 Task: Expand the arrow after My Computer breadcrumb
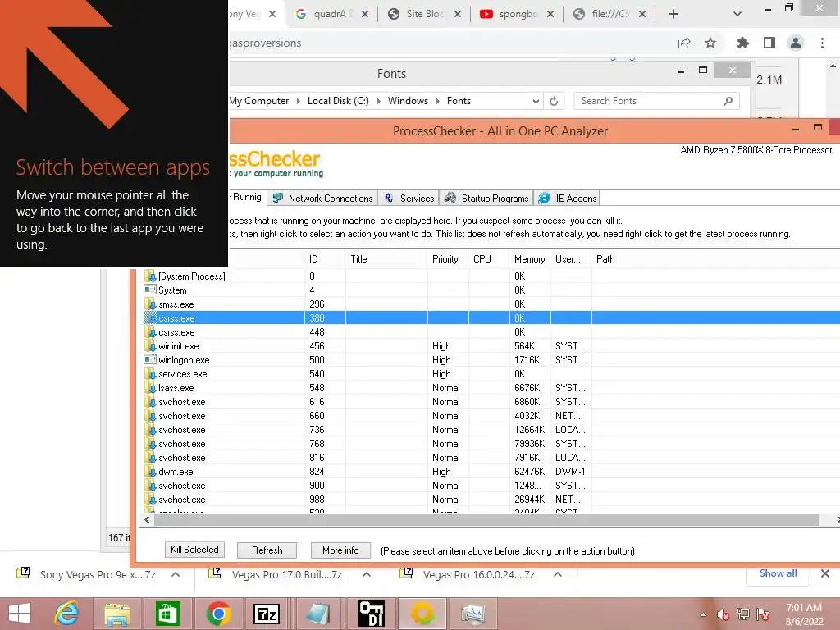tap(299, 101)
